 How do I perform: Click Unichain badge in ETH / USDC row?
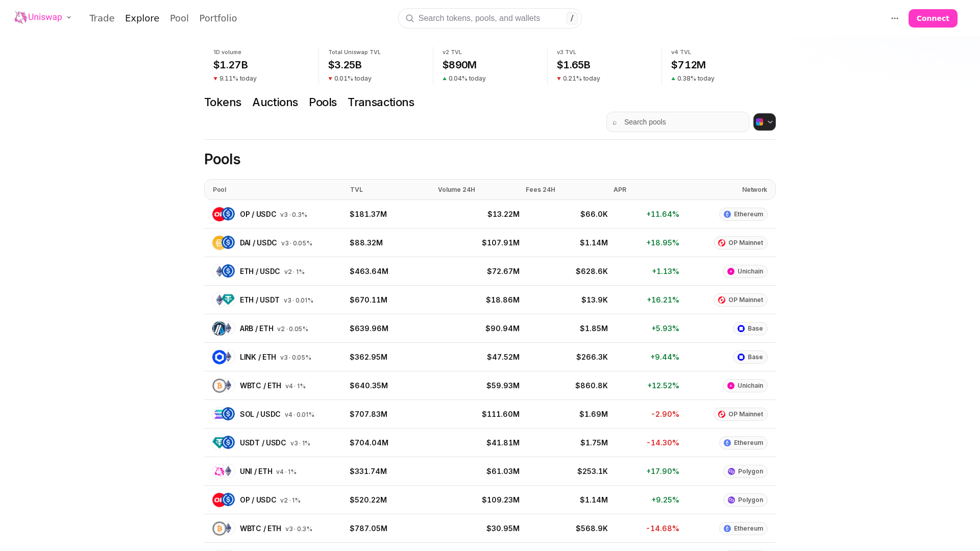point(745,271)
